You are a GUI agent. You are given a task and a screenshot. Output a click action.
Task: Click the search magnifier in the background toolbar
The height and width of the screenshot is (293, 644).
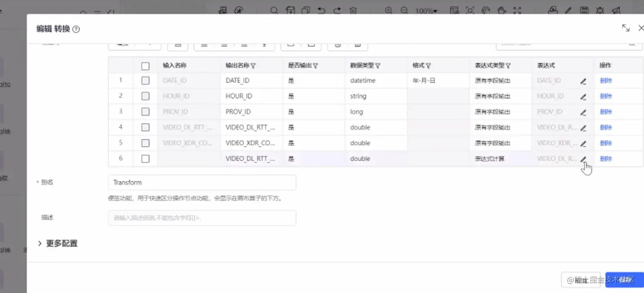[274, 11]
